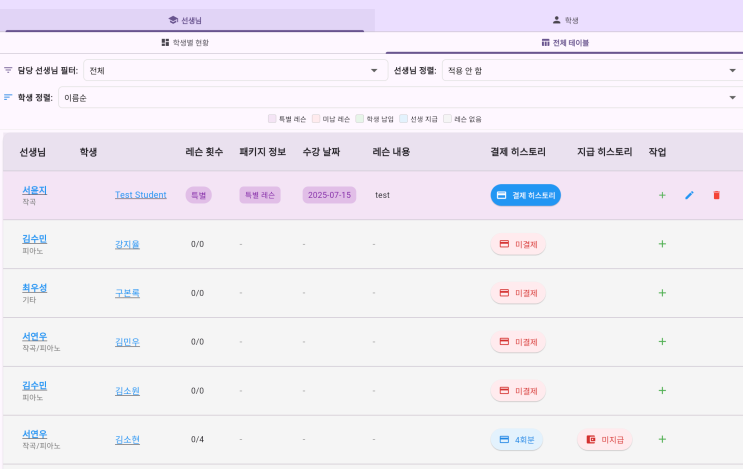Open the 학생별 현황 sub-tab
Image resolution: width=743 pixels, height=469 pixels.
pos(185,43)
